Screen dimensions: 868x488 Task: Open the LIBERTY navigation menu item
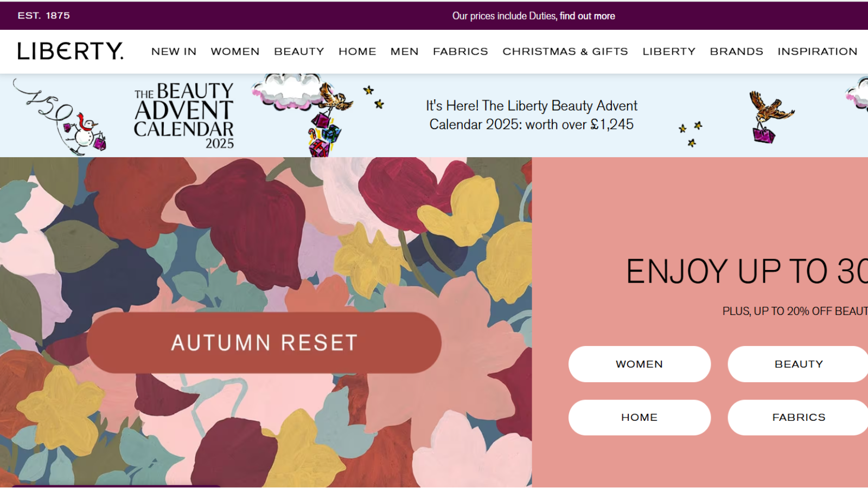point(669,52)
